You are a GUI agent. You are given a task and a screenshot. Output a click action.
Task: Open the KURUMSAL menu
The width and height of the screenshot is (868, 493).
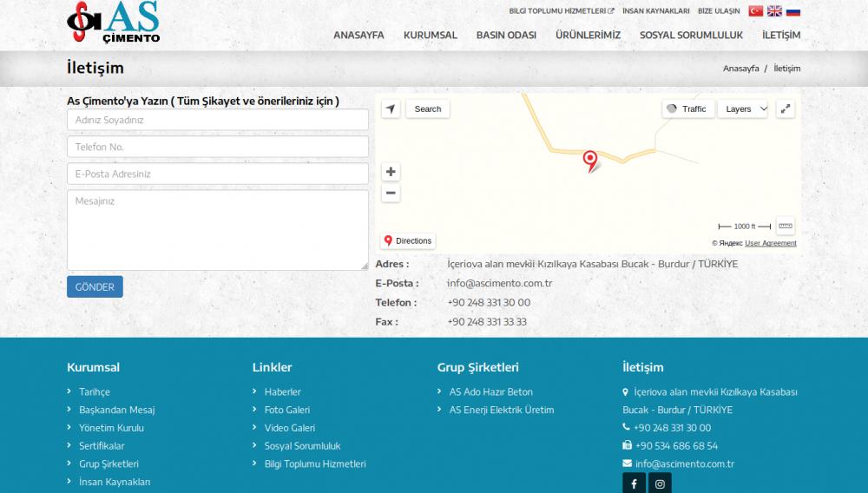tap(431, 35)
